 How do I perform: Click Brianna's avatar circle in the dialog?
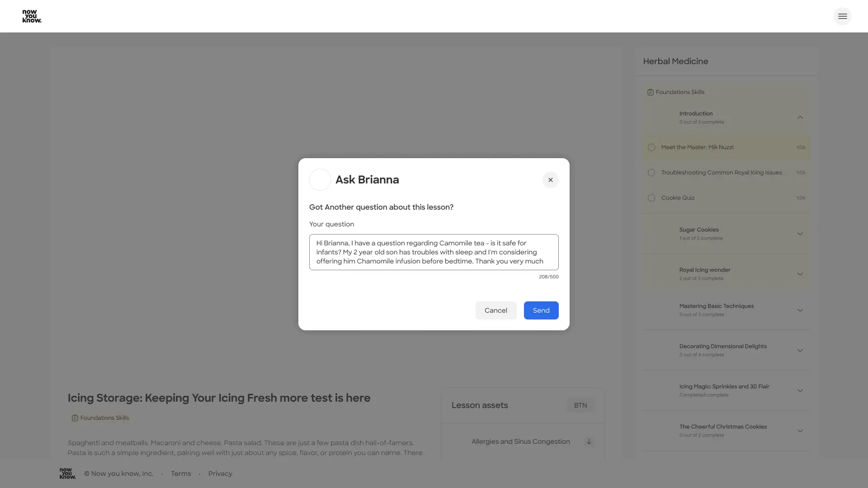click(320, 180)
